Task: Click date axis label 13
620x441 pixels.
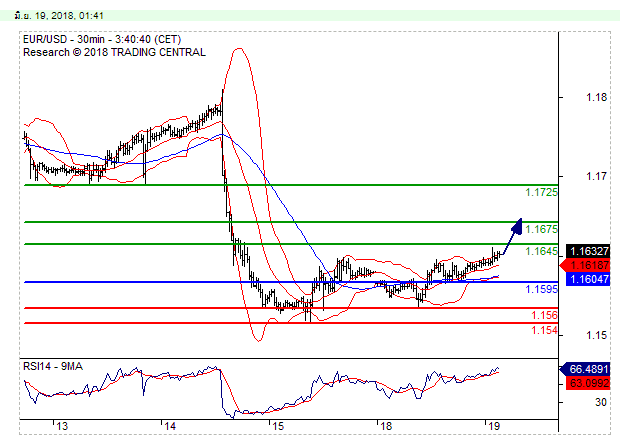Action: point(62,426)
